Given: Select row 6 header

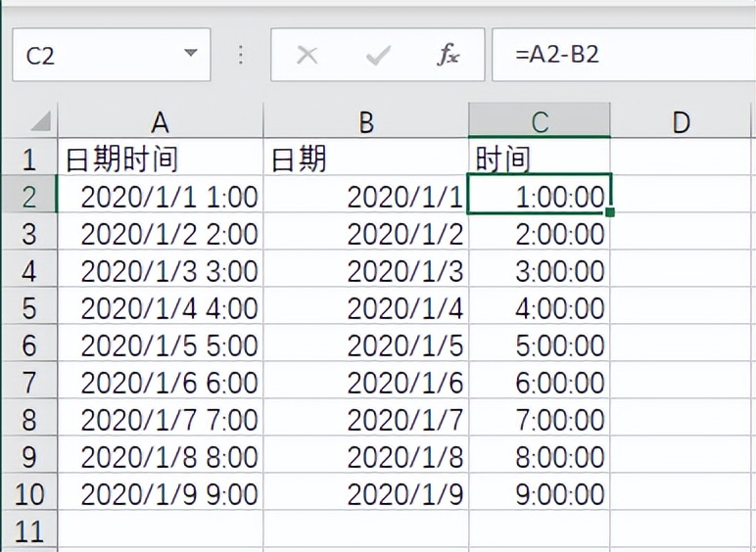Looking at the screenshot, I should 29,343.
